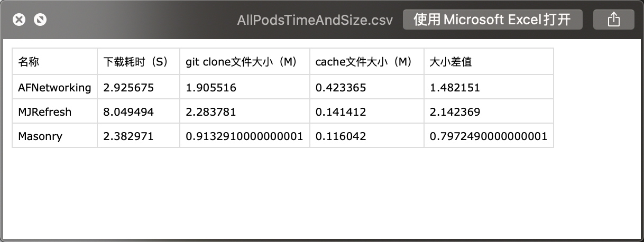This screenshot has height=242, width=644.
Task: Select the MJRefresh row name cell
Action: 55,111
